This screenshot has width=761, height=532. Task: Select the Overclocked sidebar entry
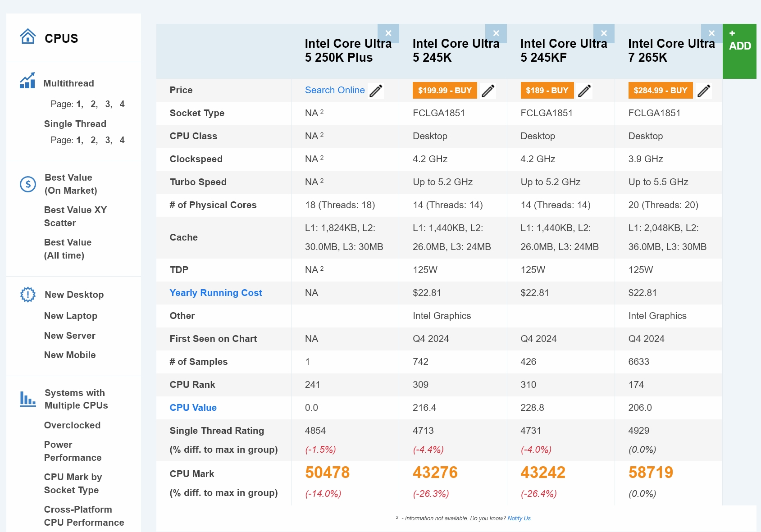click(x=72, y=425)
